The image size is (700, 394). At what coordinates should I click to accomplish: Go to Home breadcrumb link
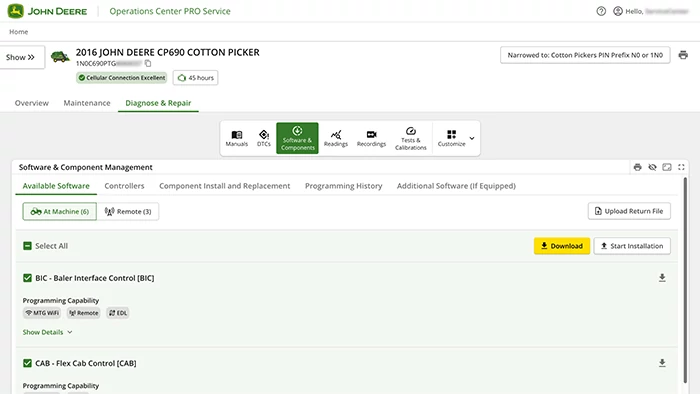click(x=19, y=32)
